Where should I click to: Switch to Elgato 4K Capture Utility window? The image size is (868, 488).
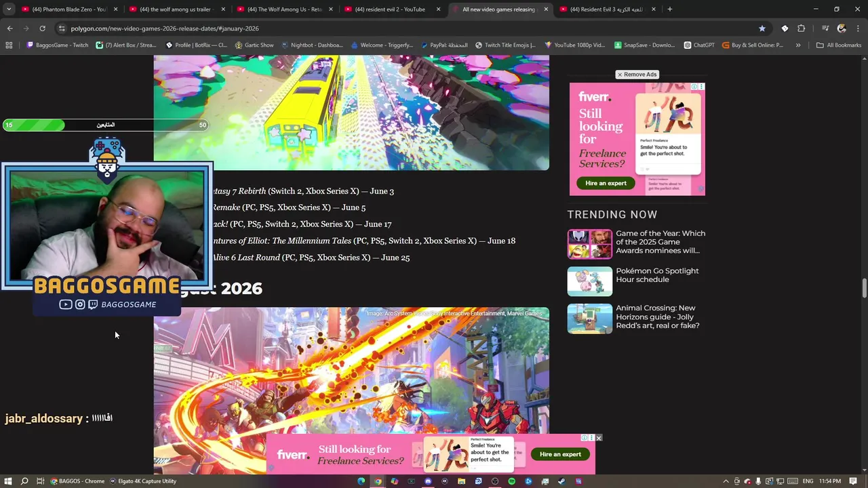pyautogui.click(x=143, y=481)
